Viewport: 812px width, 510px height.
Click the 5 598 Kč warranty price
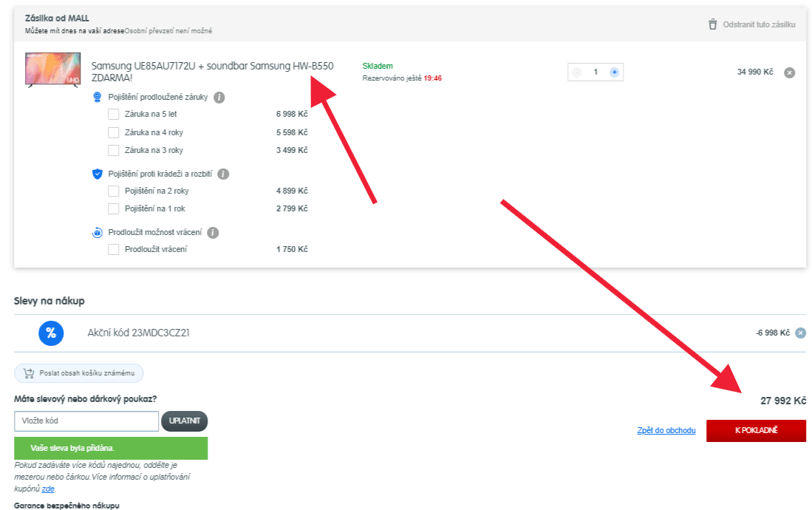[x=292, y=133]
